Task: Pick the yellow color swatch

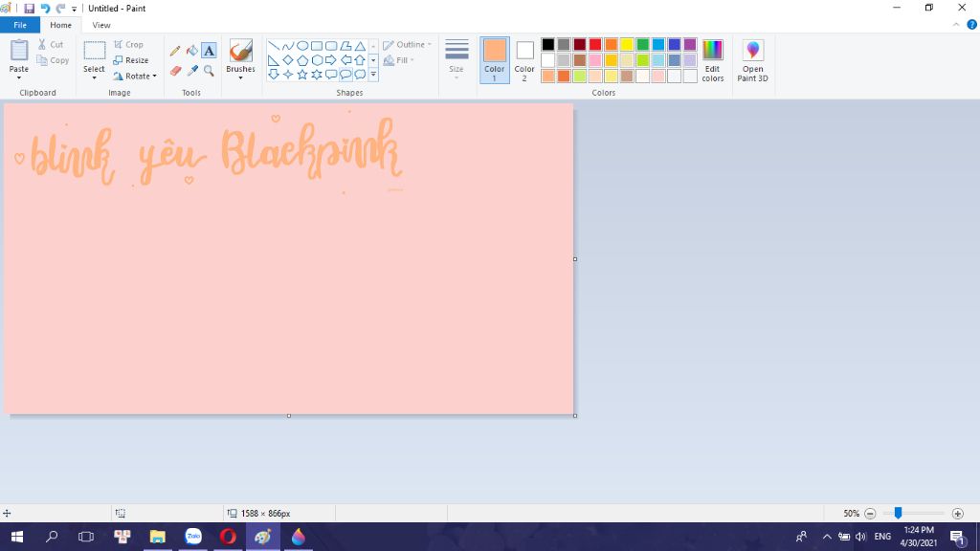Action: (627, 44)
